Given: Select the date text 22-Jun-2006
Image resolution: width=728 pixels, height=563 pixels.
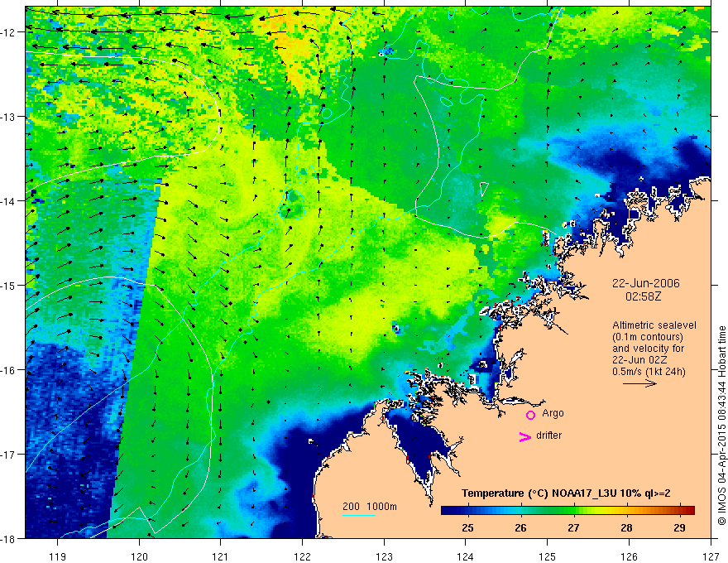Looking at the screenshot, I should tap(645, 283).
